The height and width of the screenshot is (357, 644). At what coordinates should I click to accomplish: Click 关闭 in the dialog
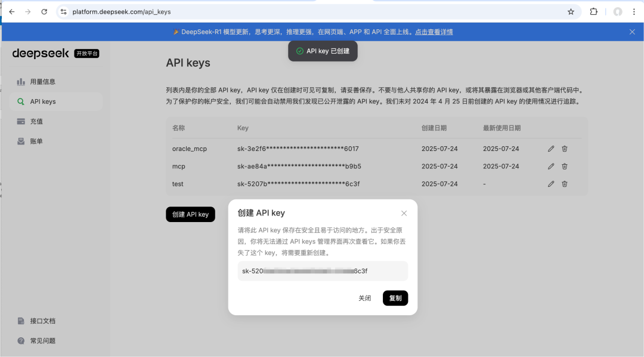[365, 298]
